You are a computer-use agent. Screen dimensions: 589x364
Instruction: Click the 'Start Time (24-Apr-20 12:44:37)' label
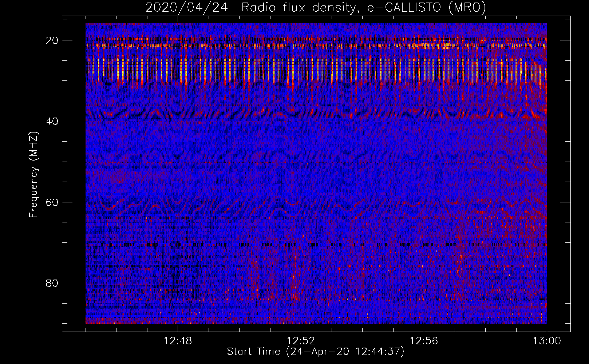(x=316, y=352)
